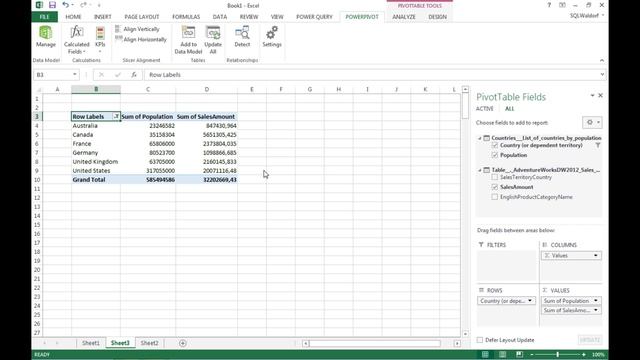Switch to the DESIGN tab
The width and height of the screenshot is (640, 360).
tap(437, 17)
